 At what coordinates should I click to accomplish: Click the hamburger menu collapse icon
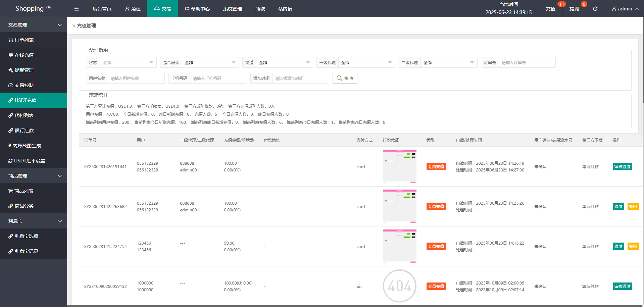click(x=77, y=9)
